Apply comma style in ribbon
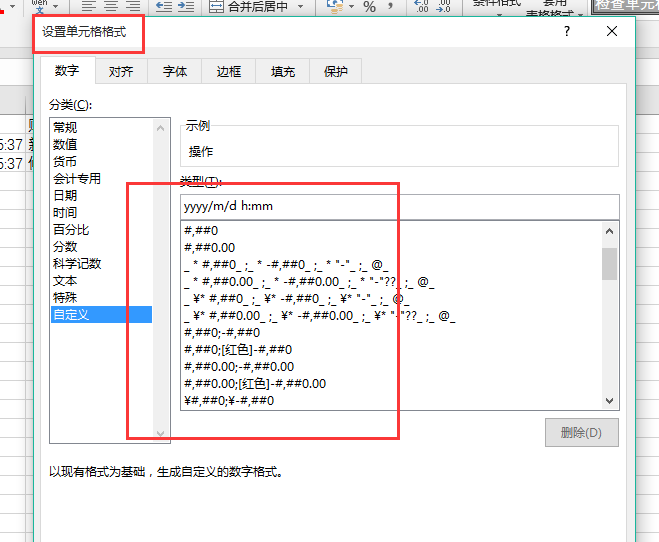 391,6
